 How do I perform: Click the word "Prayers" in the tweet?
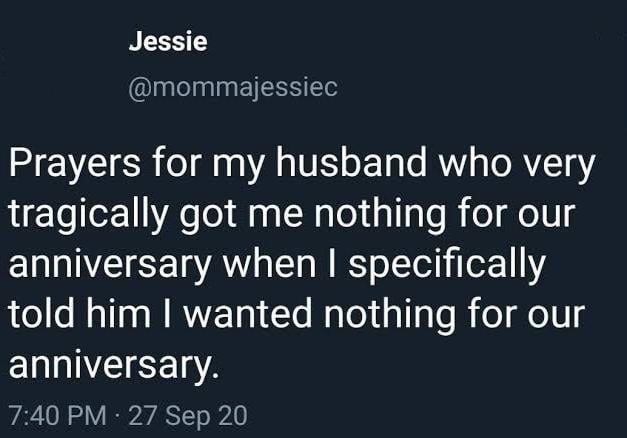[75, 164]
